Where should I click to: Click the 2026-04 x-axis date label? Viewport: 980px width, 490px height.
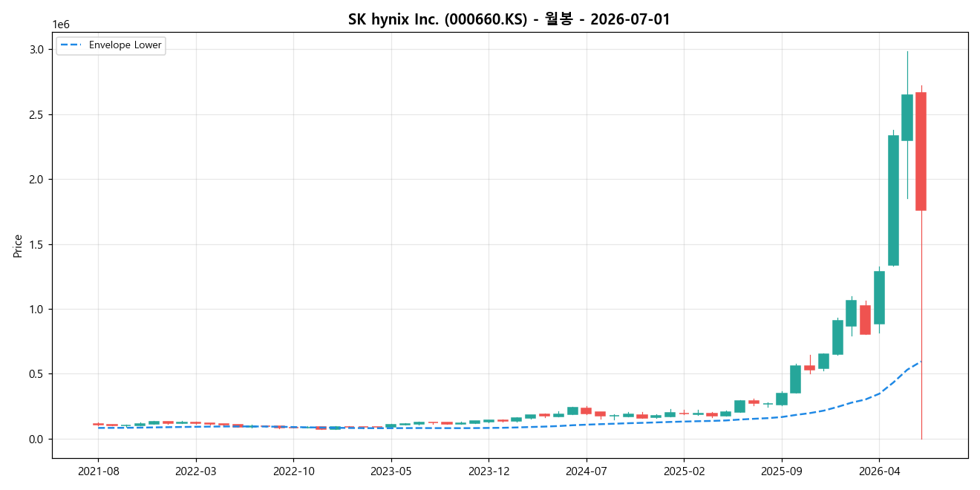tap(879, 471)
